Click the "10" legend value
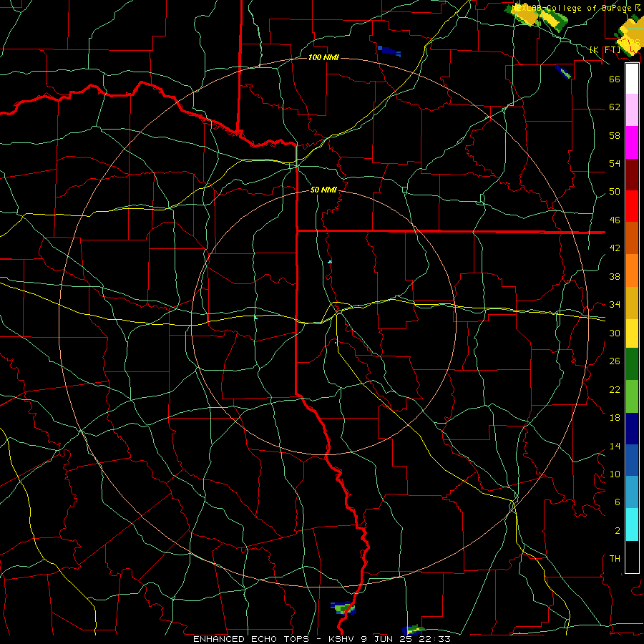The width and height of the screenshot is (644, 644). point(615,474)
